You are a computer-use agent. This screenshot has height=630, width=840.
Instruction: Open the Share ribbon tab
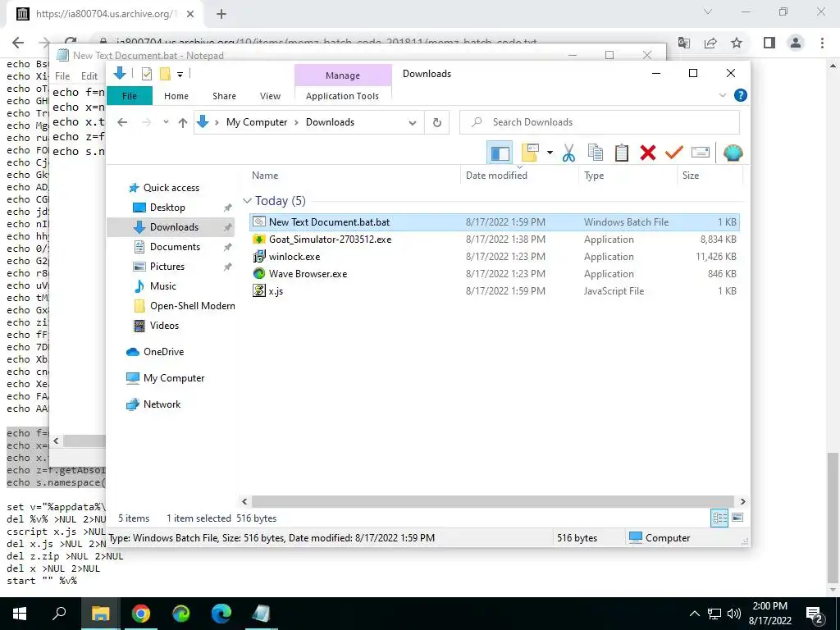pyautogui.click(x=224, y=96)
